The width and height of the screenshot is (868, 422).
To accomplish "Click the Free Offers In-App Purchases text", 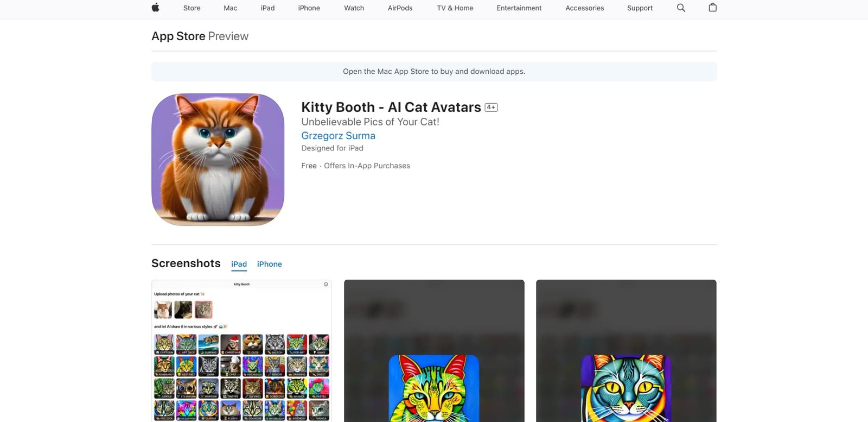I will (x=356, y=166).
